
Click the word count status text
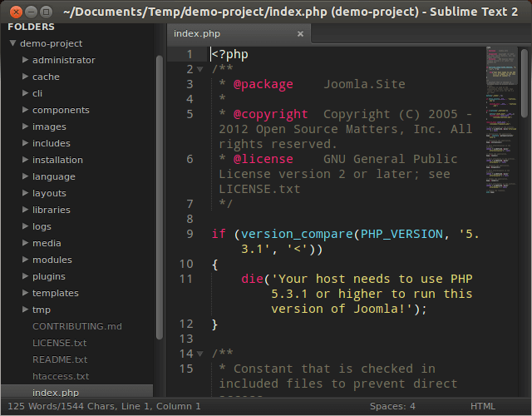coord(104,406)
